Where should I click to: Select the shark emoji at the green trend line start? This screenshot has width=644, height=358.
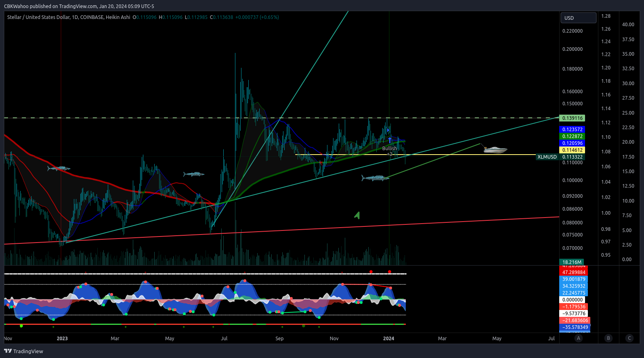(375, 178)
